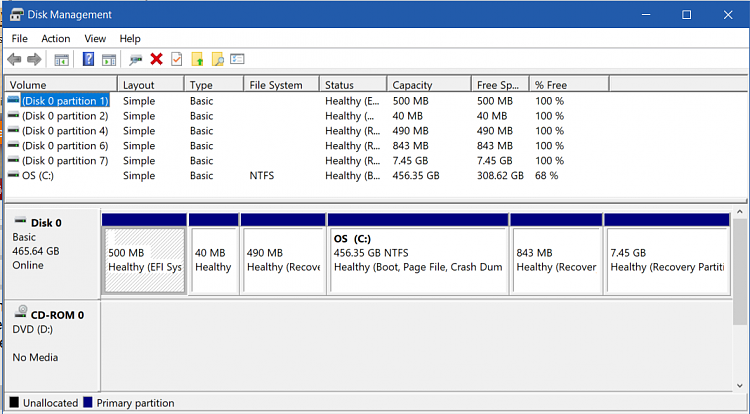Toggle Show/Hide Console Tree icon
Viewport: 750px width, 414px height.
pos(62,60)
